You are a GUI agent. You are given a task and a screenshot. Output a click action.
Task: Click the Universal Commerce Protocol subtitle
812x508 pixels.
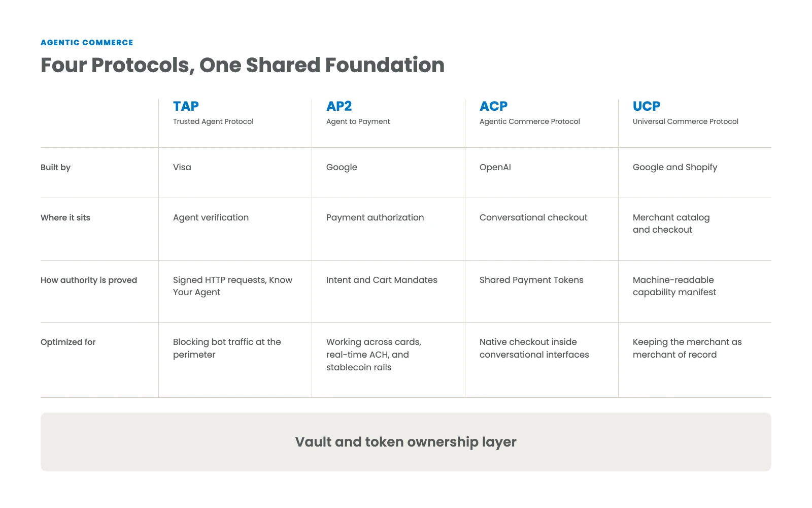coord(686,121)
